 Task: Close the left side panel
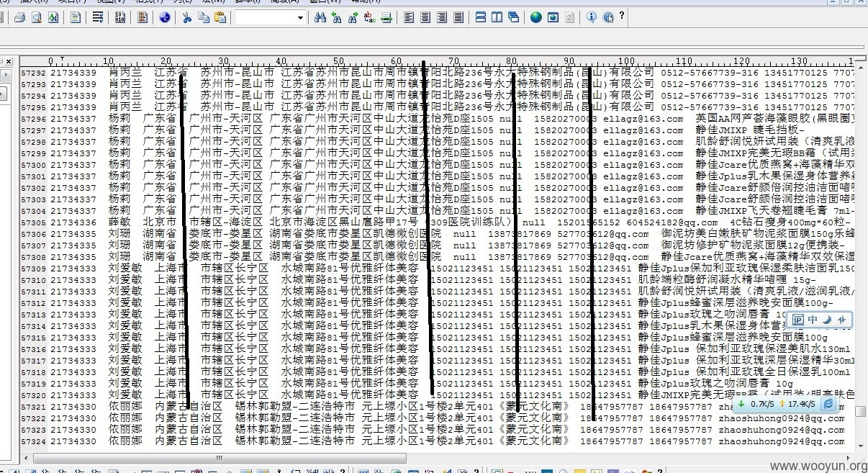coord(9,61)
